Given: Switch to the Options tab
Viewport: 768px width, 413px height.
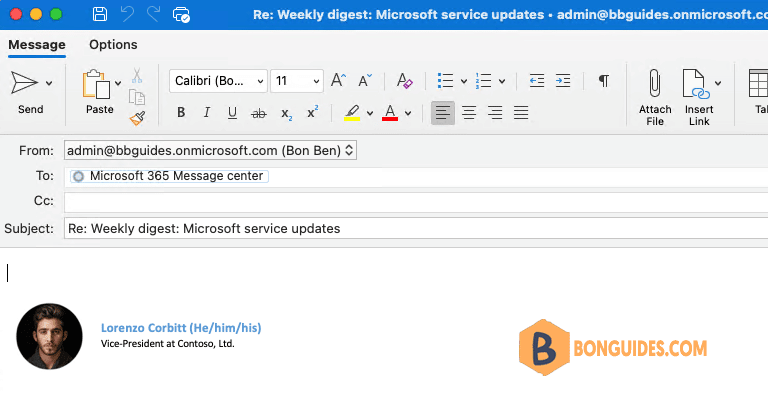Looking at the screenshot, I should [x=113, y=45].
